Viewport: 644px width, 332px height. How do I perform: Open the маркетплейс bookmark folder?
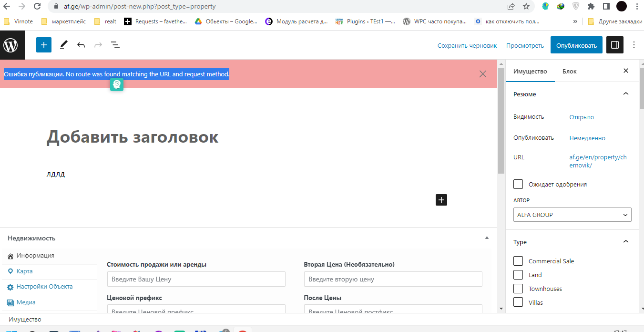tap(64, 21)
